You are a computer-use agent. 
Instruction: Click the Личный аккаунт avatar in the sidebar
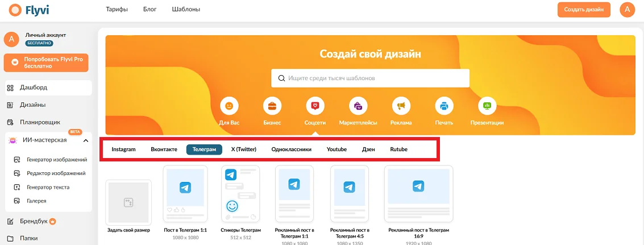click(x=11, y=39)
